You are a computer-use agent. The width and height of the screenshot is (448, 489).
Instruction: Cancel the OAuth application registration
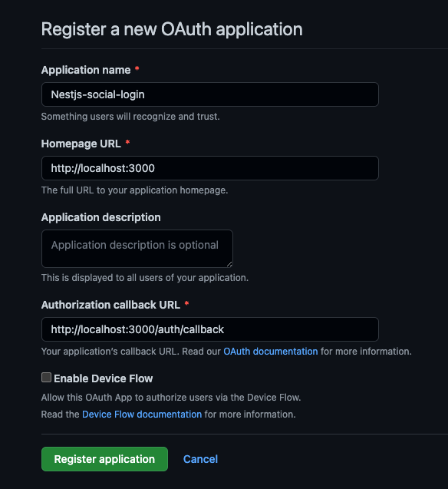[200, 459]
